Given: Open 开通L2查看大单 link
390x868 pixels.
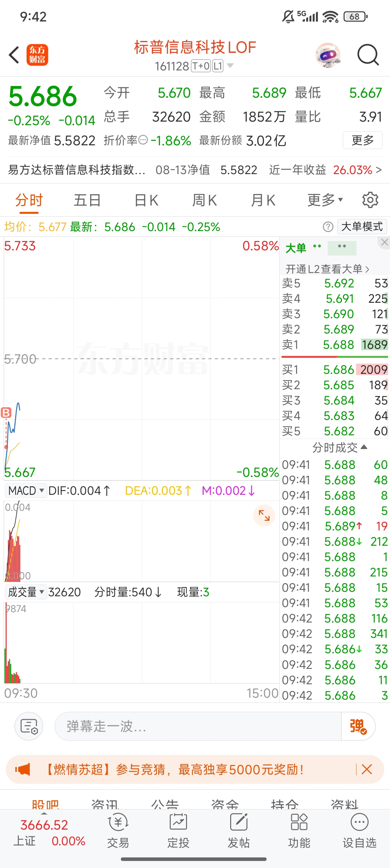Looking at the screenshot, I should [x=327, y=269].
